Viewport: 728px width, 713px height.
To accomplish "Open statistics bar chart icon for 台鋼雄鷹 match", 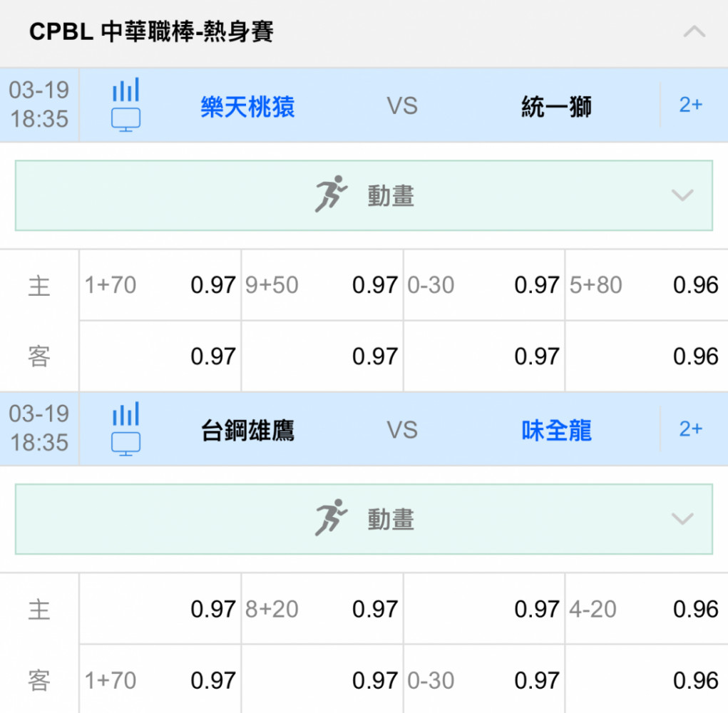I will click(125, 413).
